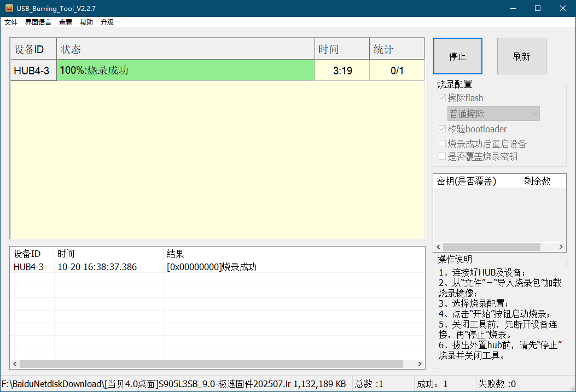Open the 界面语言 language menu
Image resolution: width=576 pixels, height=392 pixels.
(38, 22)
